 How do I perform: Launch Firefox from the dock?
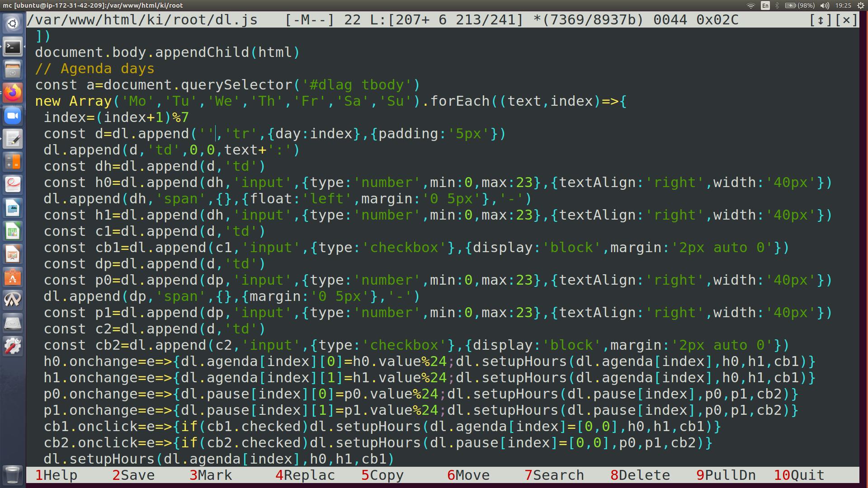(13, 93)
